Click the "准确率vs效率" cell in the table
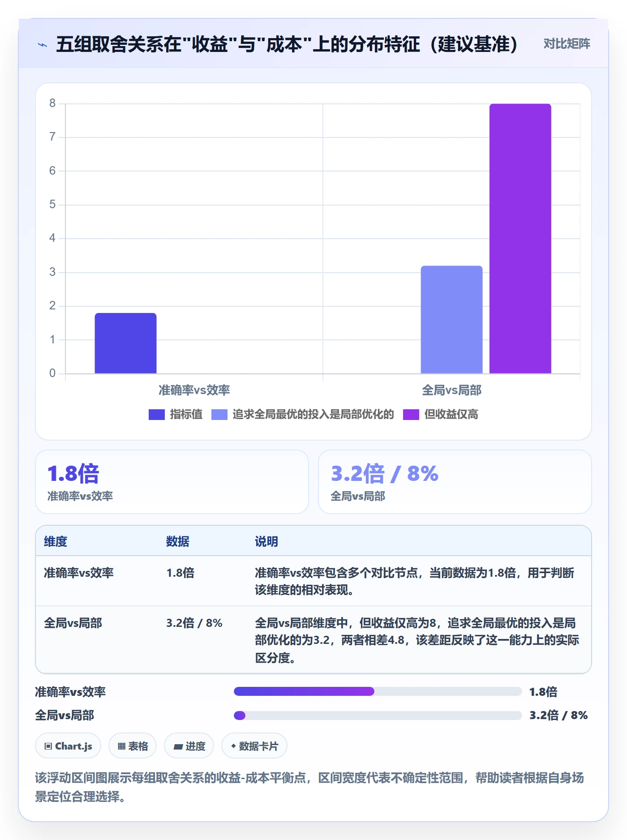The image size is (627, 840). click(x=79, y=573)
